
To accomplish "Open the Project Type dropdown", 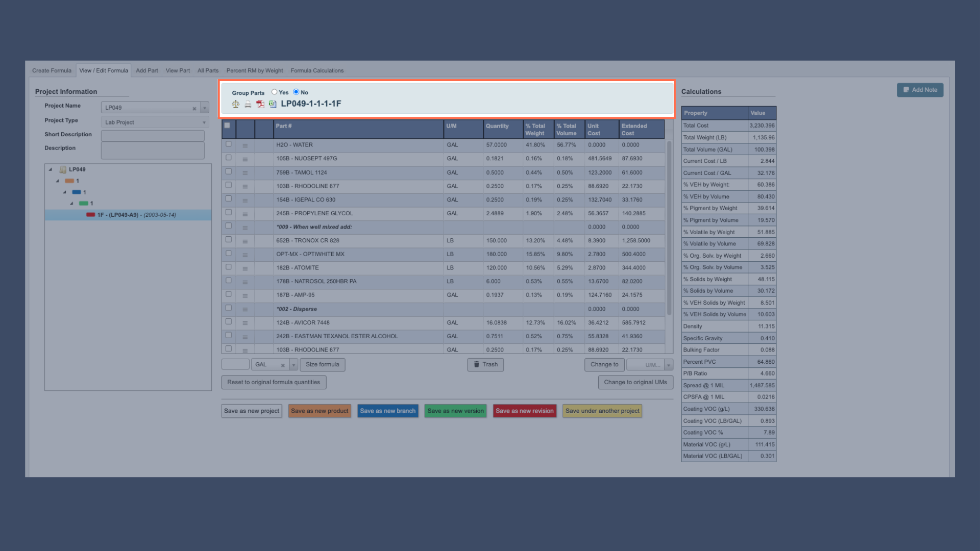I will click(203, 122).
